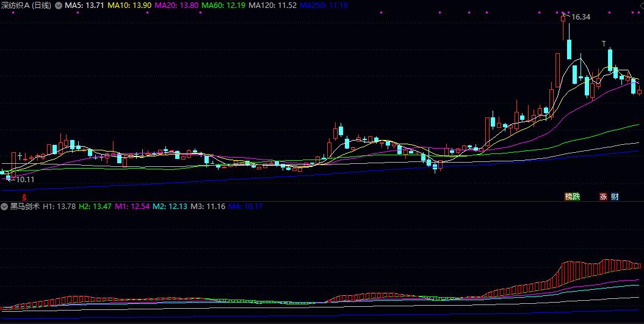Open the dropdown arrow before 黑马剑术

5,206
